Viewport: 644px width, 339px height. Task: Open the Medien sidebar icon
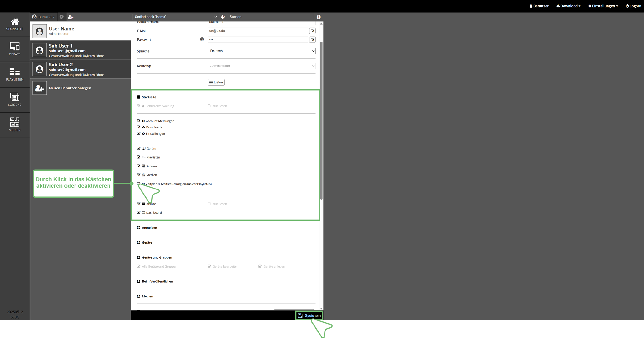click(x=15, y=125)
